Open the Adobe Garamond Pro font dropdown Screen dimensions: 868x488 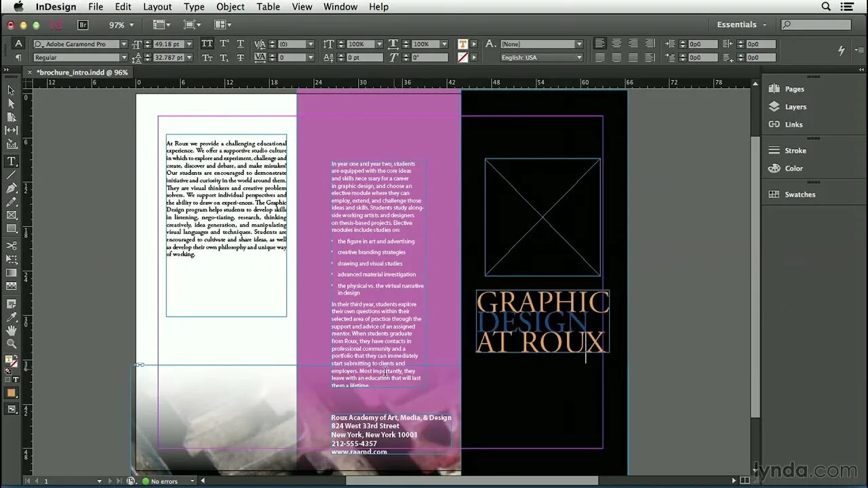coord(123,44)
